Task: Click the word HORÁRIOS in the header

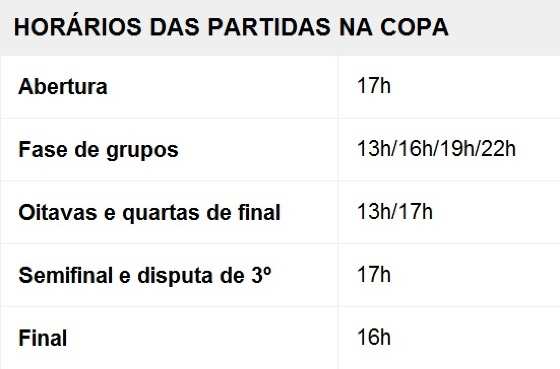Action: (x=78, y=27)
